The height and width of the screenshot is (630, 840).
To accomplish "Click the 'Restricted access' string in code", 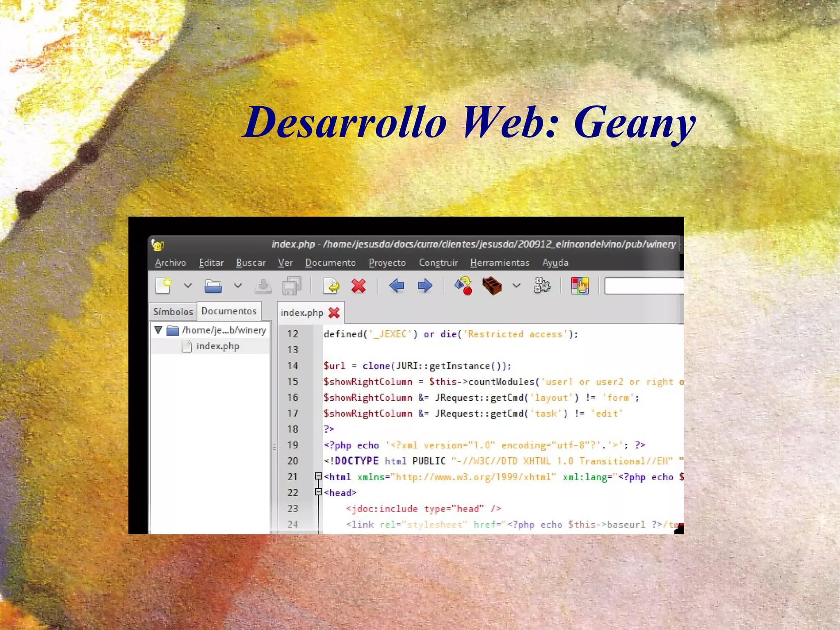I will tap(516, 334).
